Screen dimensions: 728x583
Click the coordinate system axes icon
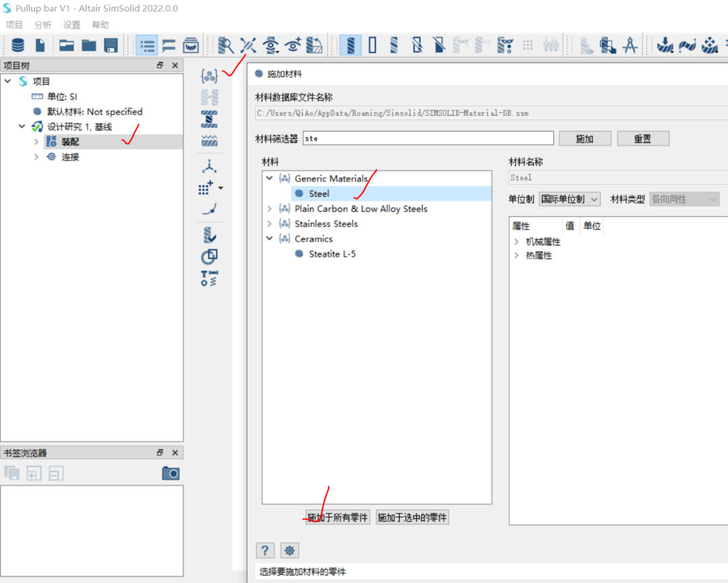pyautogui.click(x=210, y=166)
